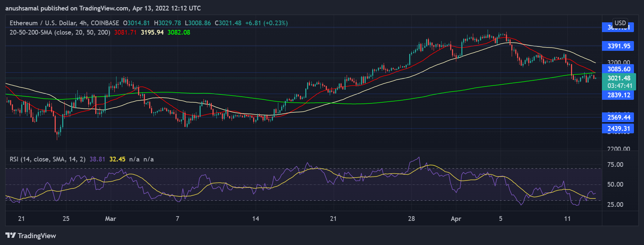The width and height of the screenshot is (644, 245).
Task: Select the 3391.95 price level label
Action: [618, 46]
